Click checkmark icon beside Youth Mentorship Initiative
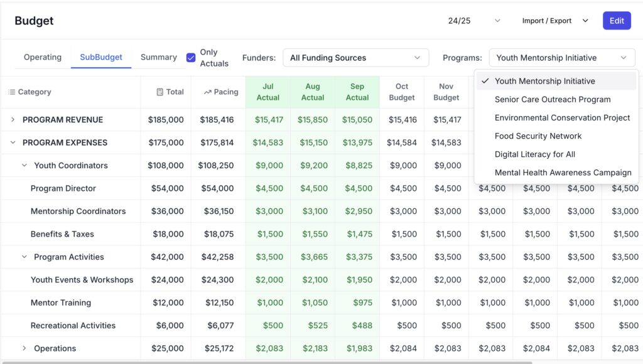Image resolution: width=643 pixels, height=364 pixels. (x=485, y=81)
